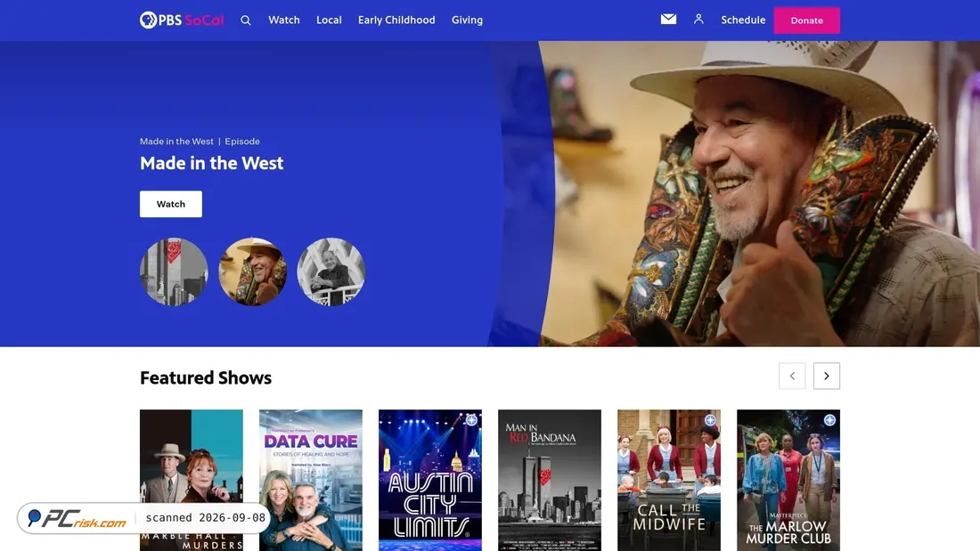Screen dimensions: 980x551
Task: Open the Data Cure show poster
Action: pos(311,480)
